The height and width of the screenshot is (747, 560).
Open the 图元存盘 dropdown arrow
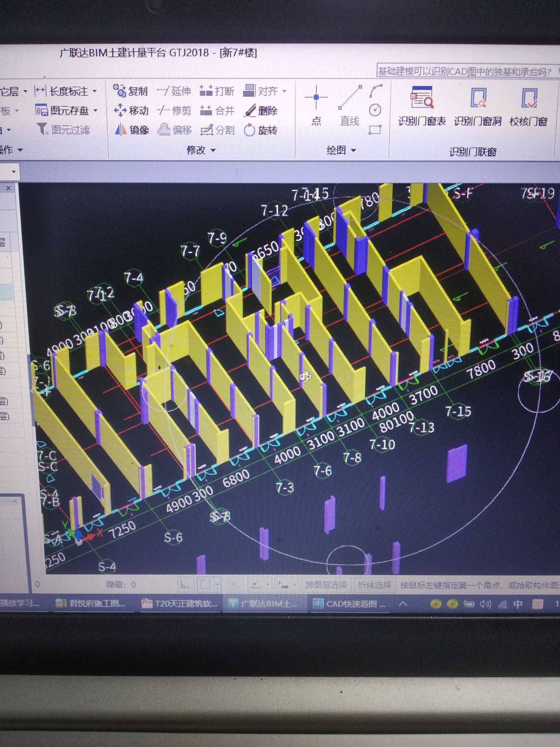point(96,110)
